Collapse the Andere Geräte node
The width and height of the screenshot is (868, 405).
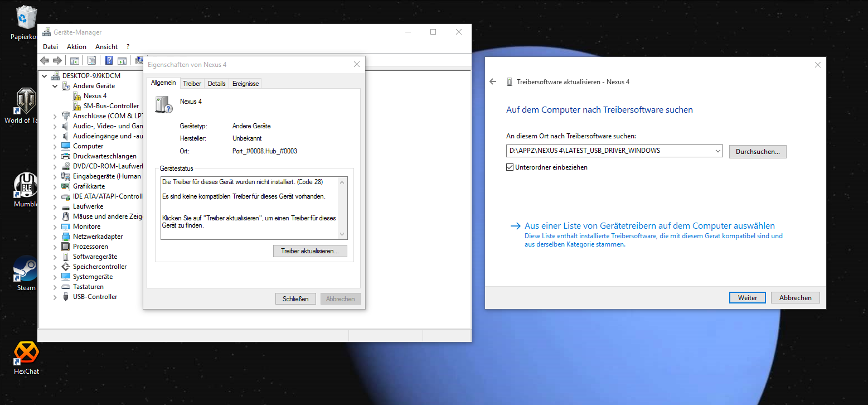point(55,86)
